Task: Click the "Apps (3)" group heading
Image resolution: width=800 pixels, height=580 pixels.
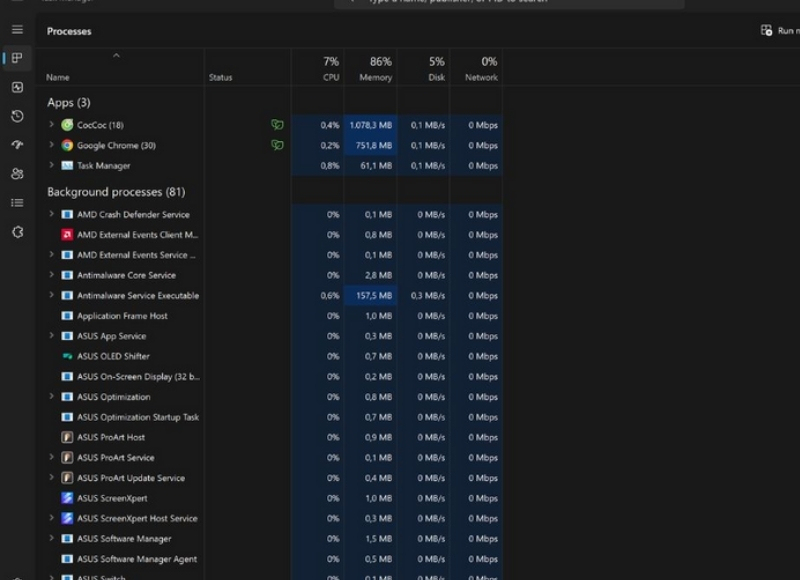Action: click(x=69, y=103)
